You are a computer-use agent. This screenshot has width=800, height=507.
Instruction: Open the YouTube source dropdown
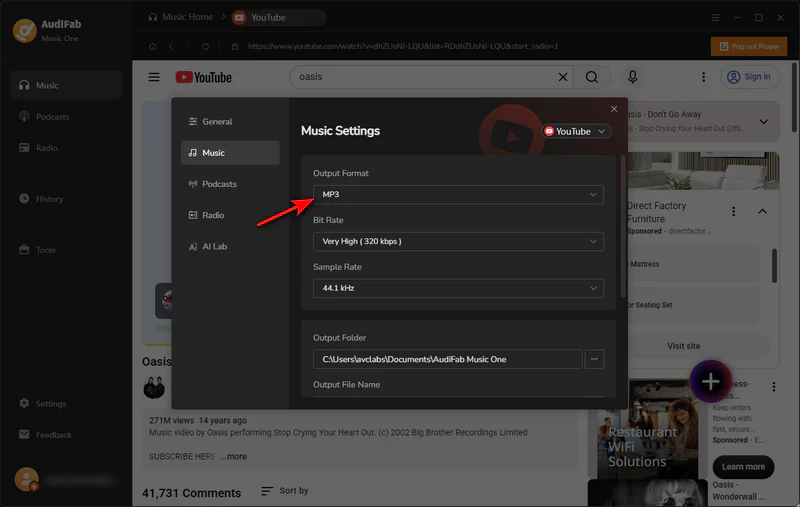pyautogui.click(x=576, y=131)
